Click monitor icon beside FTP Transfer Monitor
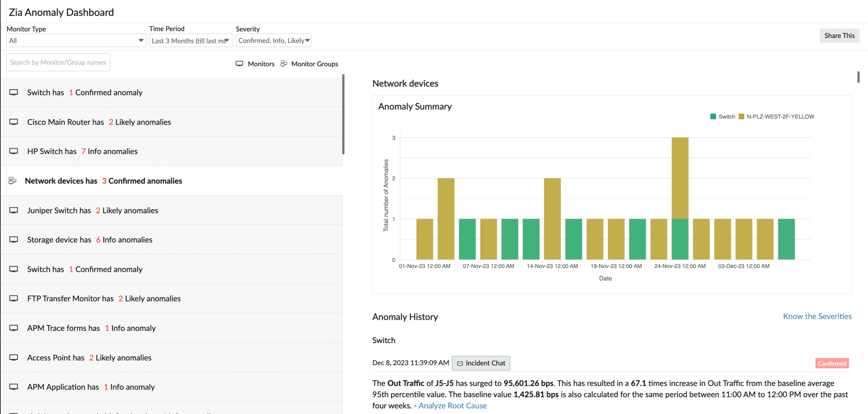This screenshot has width=868, height=414. pos(14,298)
